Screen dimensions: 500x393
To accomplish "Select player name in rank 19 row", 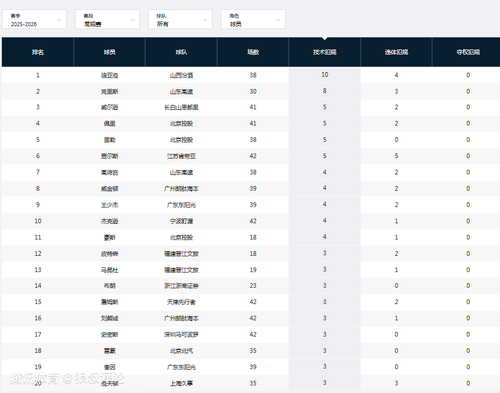I will 110,367.
